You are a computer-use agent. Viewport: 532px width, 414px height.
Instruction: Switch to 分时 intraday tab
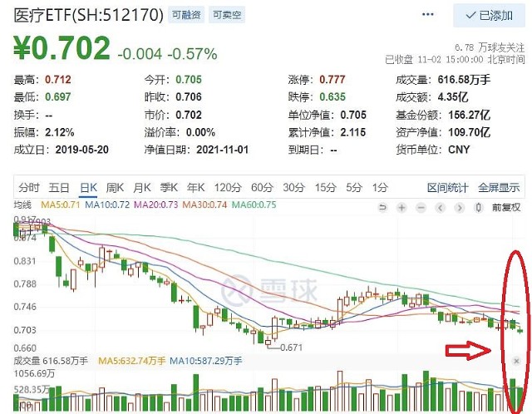[x=29, y=187]
